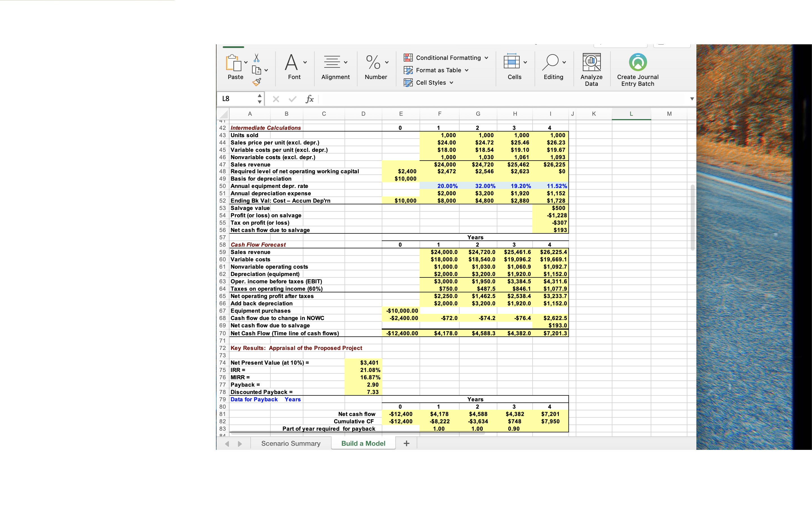
Task: Click Key Results: Appraisal of the Proposed Project
Action: [x=296, y=348]
